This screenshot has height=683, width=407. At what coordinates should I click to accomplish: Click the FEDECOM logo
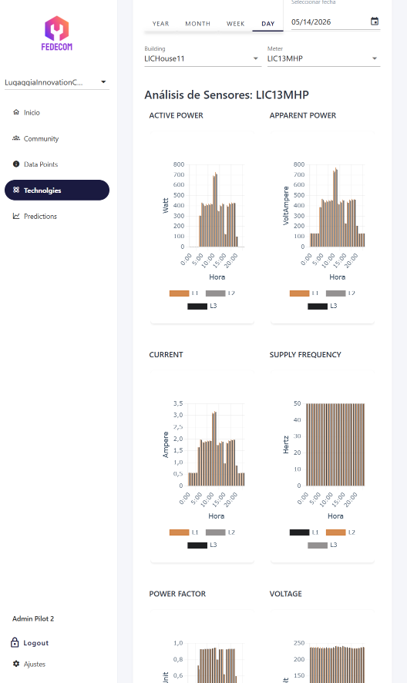coord(57,33)
